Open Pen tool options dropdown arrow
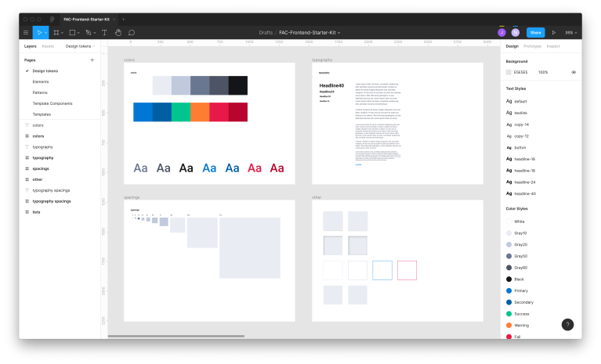This screenshot has width=601, height=364. tap(95, 33)
